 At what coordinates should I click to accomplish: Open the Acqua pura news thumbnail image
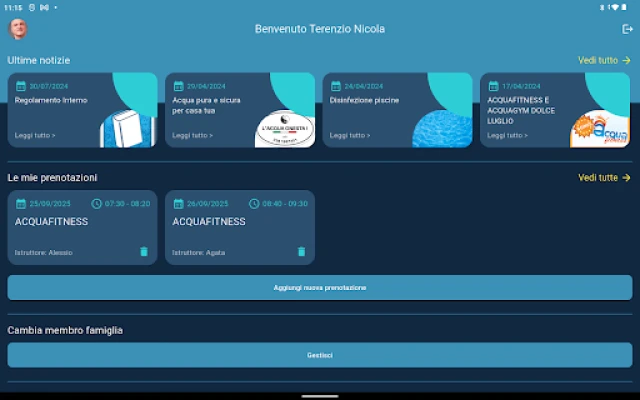[x=285, y=127]
